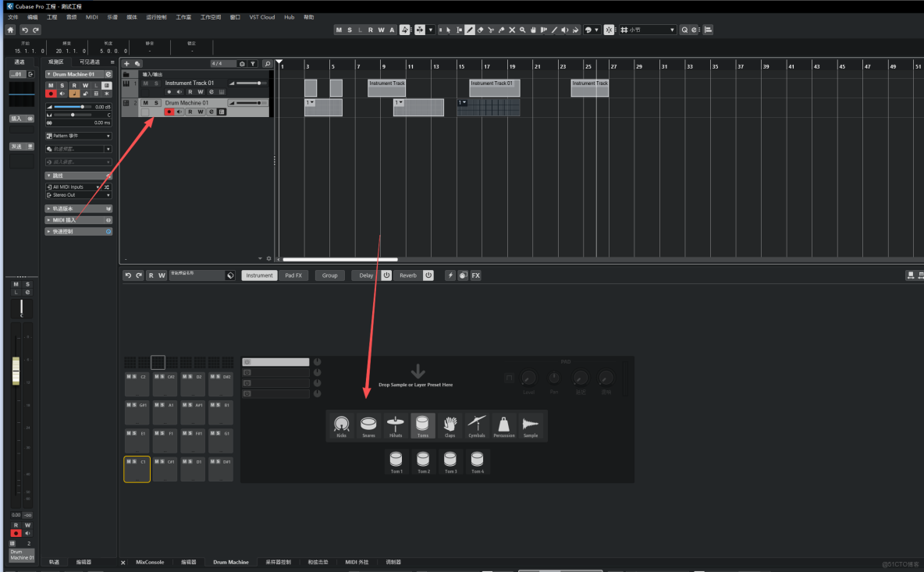The image size is (924, 572).
Task: Open the All MIDI Inputs dropdown
Action: tap(73, 187)
